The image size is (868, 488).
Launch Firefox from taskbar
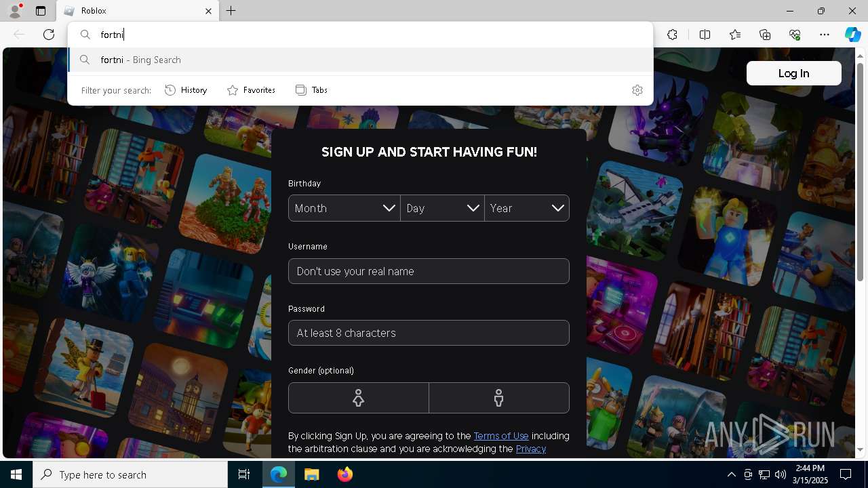click(x=345, y=474)
